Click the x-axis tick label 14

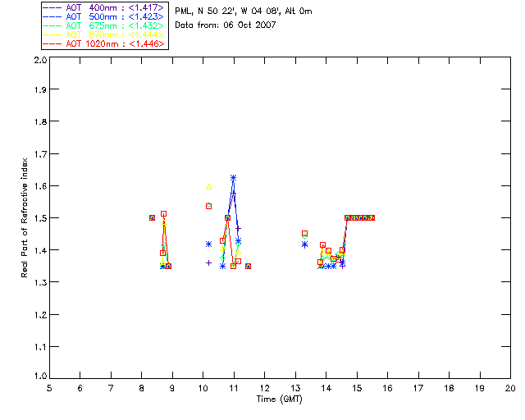[326, 388]
